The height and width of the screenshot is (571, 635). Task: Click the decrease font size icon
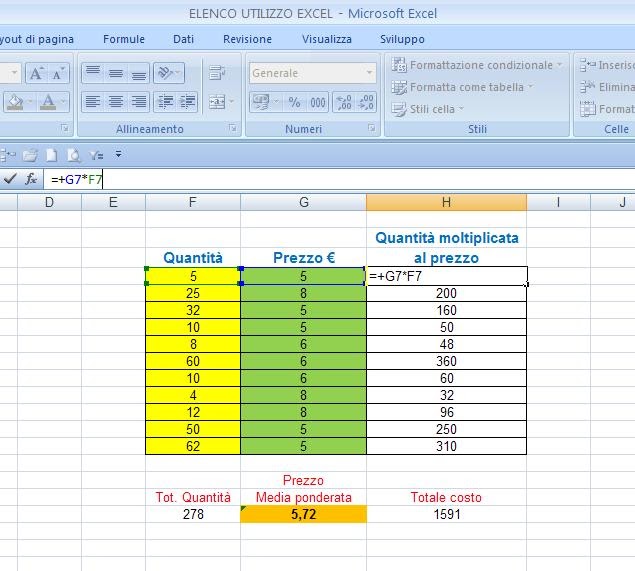click(58, 73)
